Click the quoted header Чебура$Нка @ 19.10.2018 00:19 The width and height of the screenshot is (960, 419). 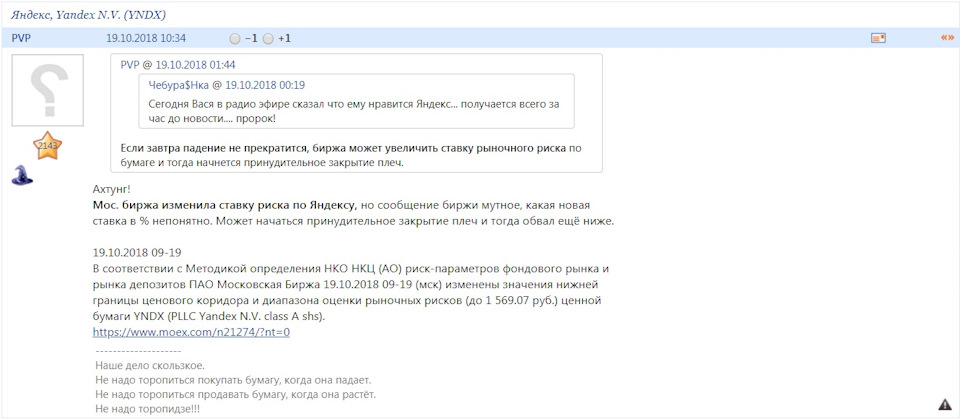point(227,85)
